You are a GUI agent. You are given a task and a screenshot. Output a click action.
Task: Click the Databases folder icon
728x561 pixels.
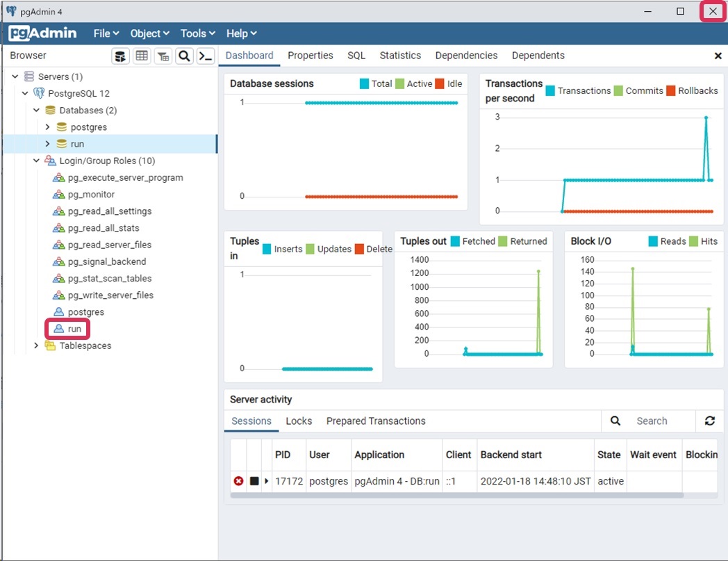point(50,110)
